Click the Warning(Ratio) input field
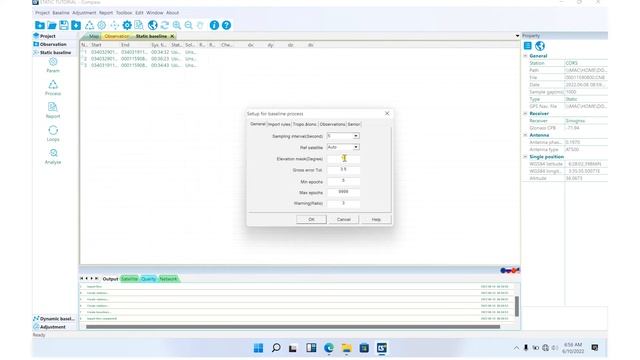This screenshot has width=640, height=360. pos(343,203)
